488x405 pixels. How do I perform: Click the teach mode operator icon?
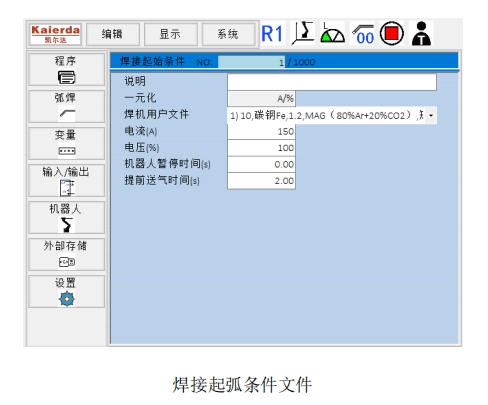click(421, 33)
